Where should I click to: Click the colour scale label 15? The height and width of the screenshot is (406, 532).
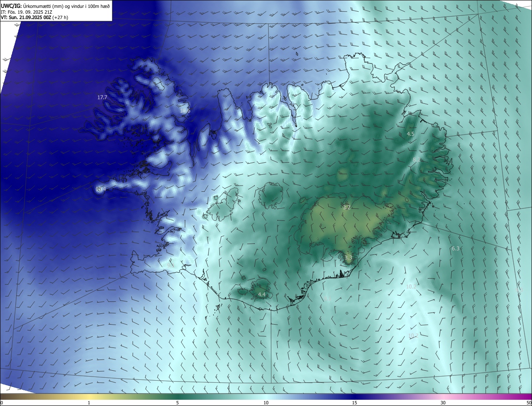click(x=355, y=403)
